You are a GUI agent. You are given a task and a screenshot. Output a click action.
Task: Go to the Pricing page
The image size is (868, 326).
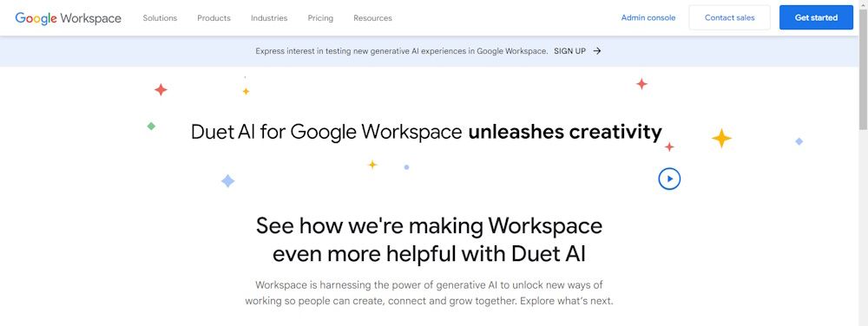[320, 17]
